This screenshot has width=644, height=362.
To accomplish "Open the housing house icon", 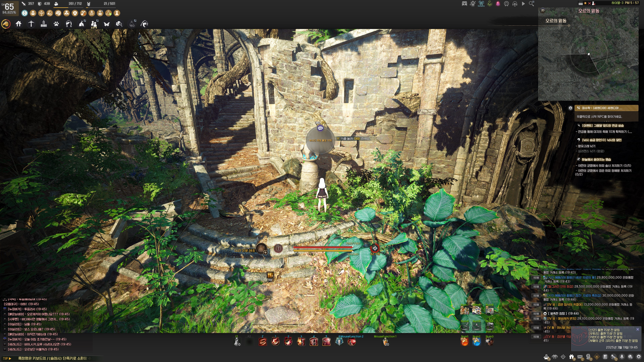I will [x=18, y=24].
